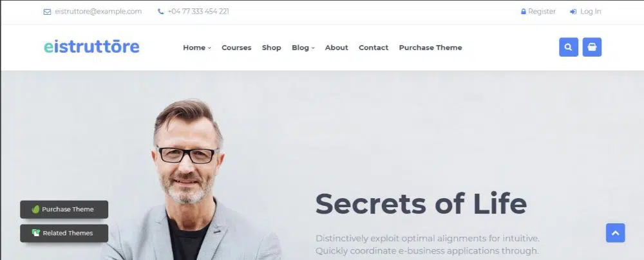644x260 pixels.
Task: Click the eistruttore logo
Action: click(91, 46)
